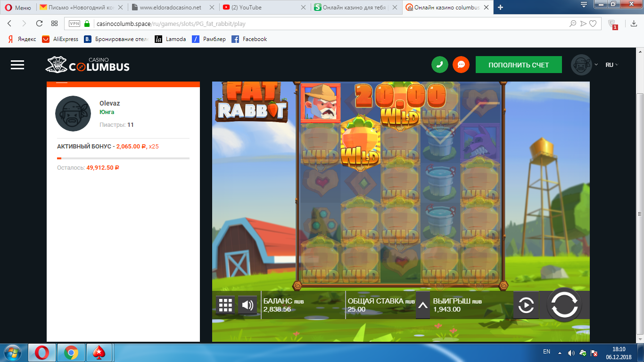Click the active bonus progress bar
This screenshot has height=362, width=644.
pos(123,158)
